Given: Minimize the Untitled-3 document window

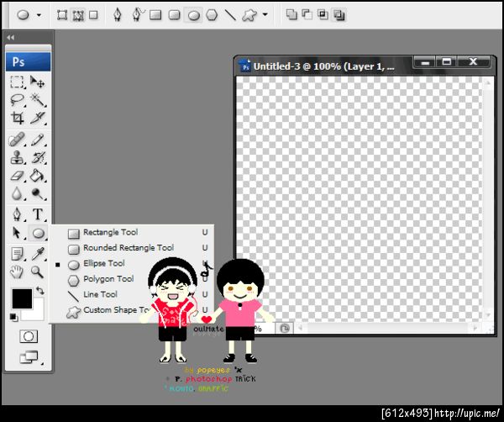Looking at the screenshot, I should point(425,61).
